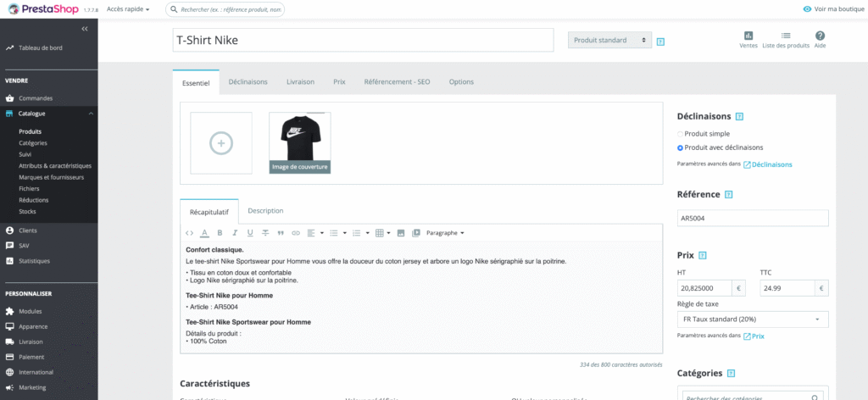868x400 pixels.
Task: Click help icon beside Référence heading
Action: tap(728, 195)
